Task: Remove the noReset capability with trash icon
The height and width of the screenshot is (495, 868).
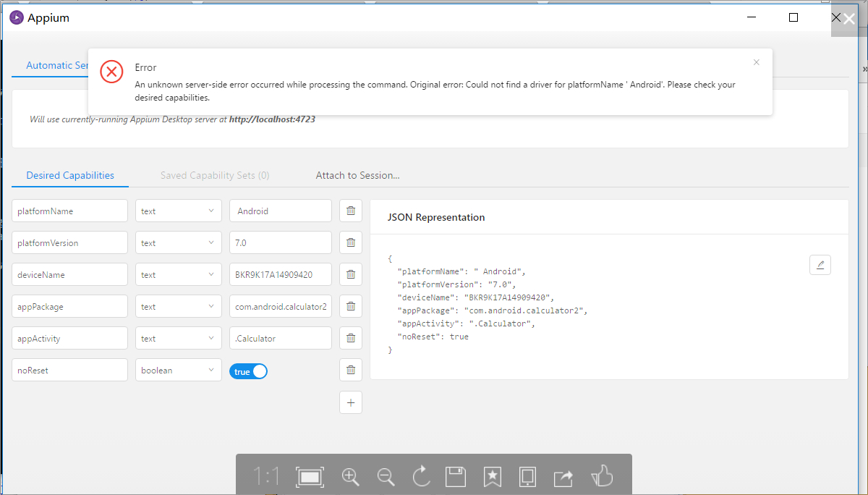Action: (x=351, y=370)
